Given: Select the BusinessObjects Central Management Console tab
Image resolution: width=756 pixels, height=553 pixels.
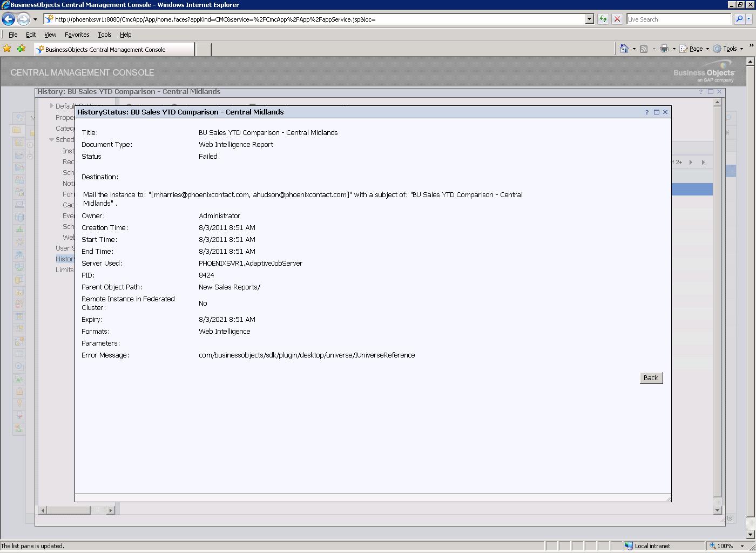Looking at the screenshot, I should pos(113,49).
